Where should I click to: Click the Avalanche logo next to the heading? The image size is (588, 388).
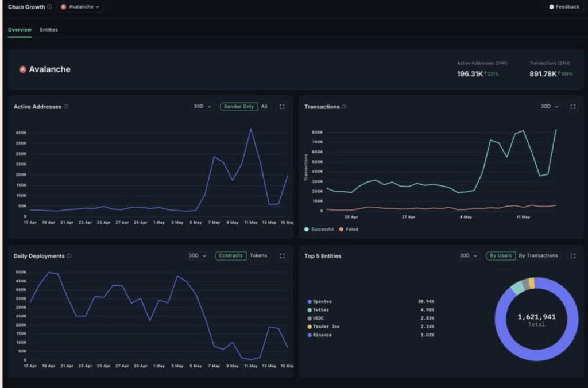pos(22,69)
